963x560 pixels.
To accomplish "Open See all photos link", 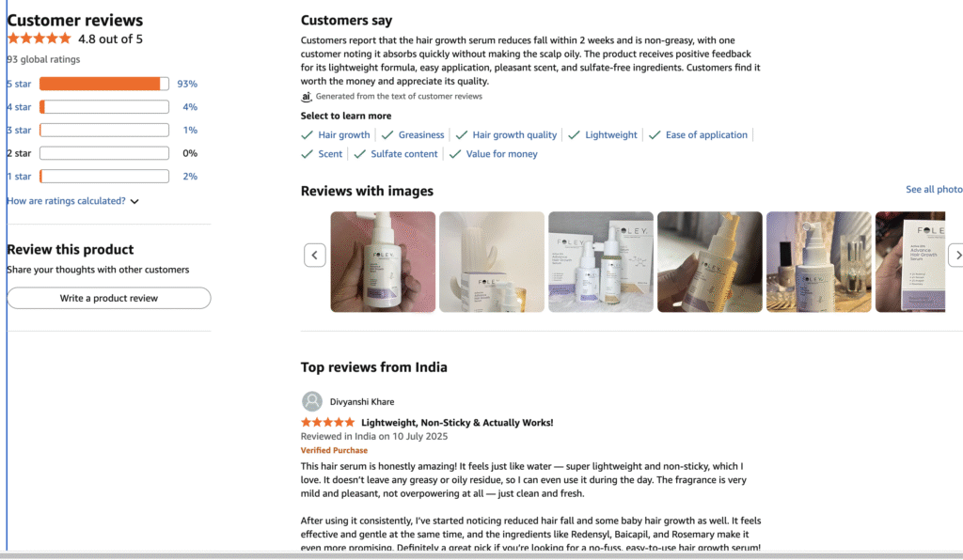I will coord(933,190).
